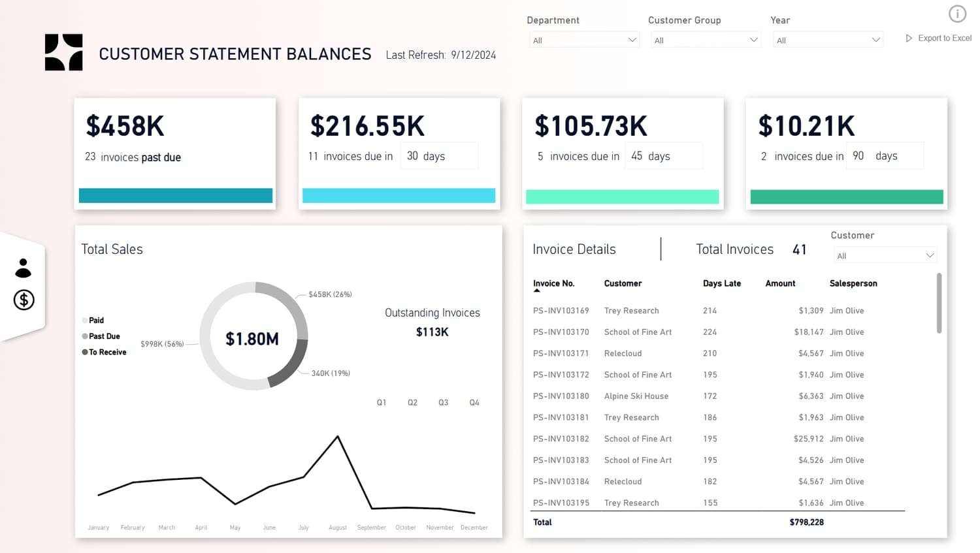Open the Customer Group dropdown
The image size is (980, 553).
706,40
